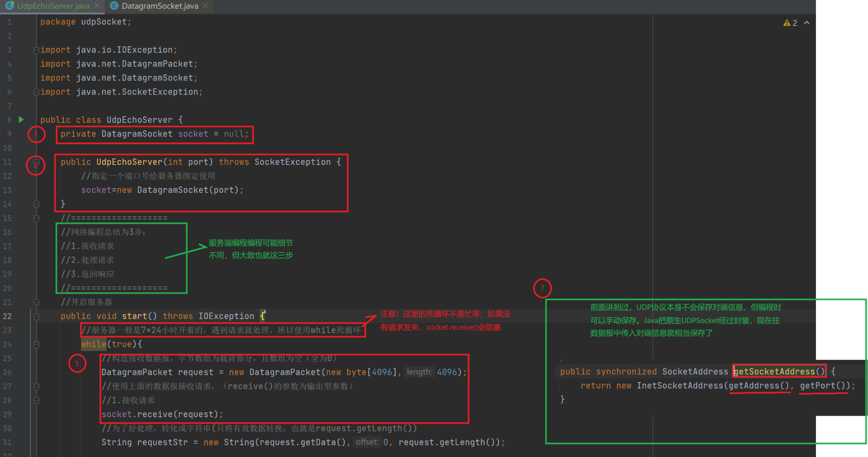This screenshot has width=868, height=457.
Task: Select the UdpEchoServer.java tab
Action: pos(53,6)
